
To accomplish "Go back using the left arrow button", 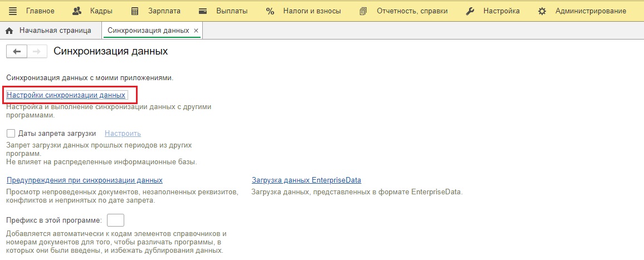I will [x=17, y=51].
